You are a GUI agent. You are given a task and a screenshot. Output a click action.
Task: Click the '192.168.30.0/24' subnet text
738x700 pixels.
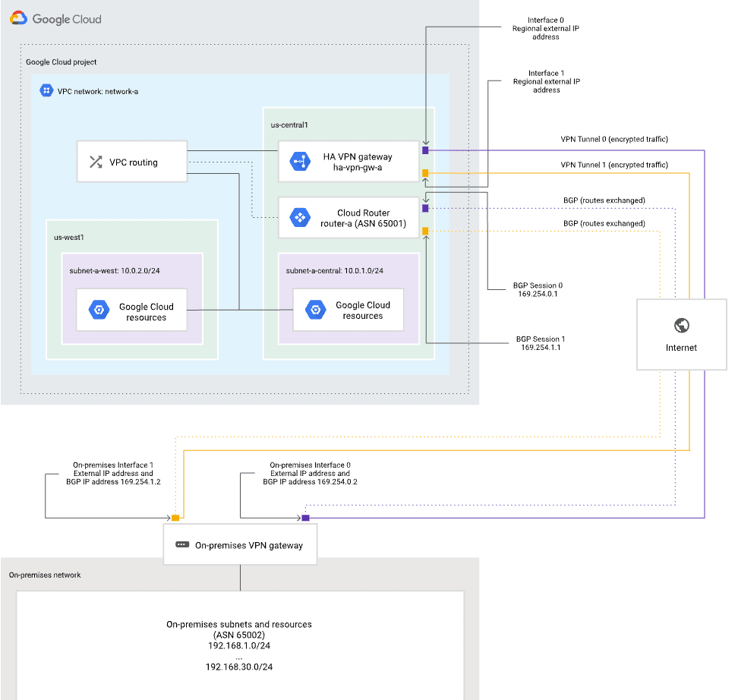tap(239, 667)
